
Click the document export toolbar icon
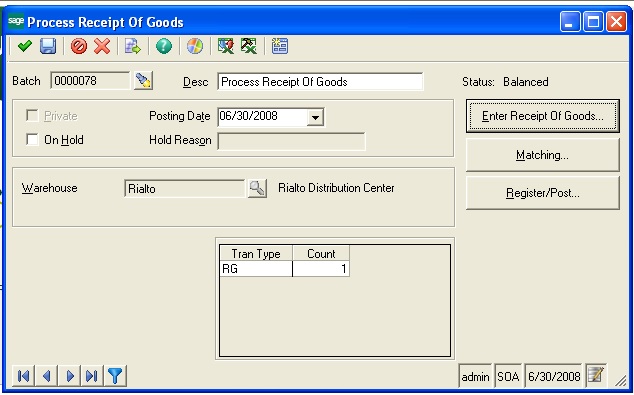tap(133, 46)
